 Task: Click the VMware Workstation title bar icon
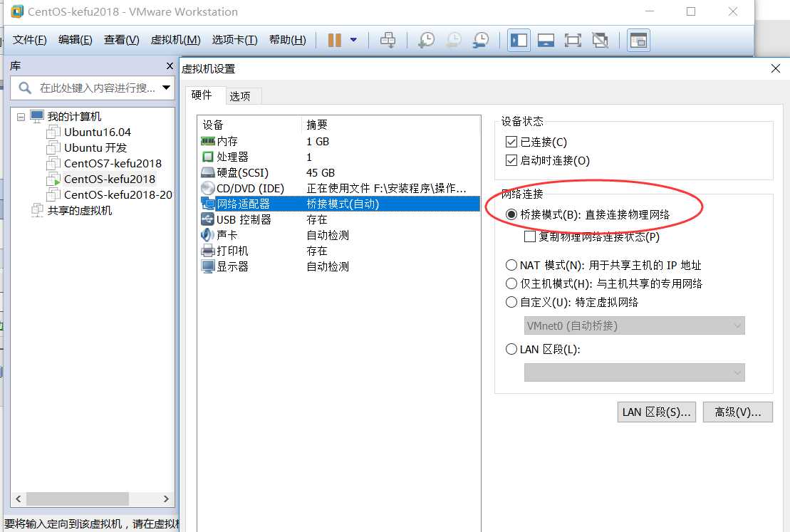(17, 11)
